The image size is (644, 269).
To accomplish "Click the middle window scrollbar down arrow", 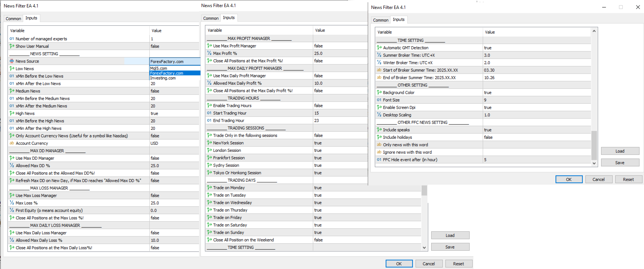I will pyautogui.click(x=424, y=247).
